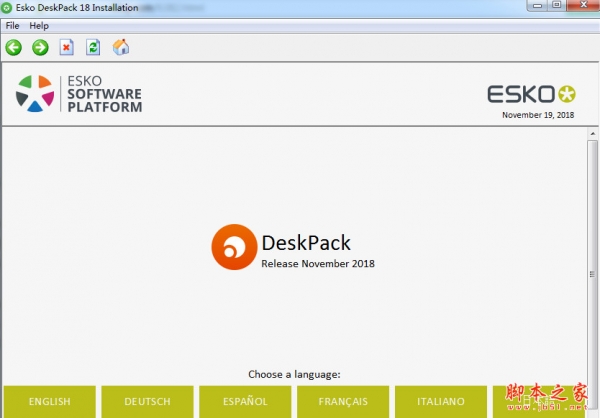600x418 pixels.
Task: Click the 'Choose a language:' label
Action: coord(294,374)
